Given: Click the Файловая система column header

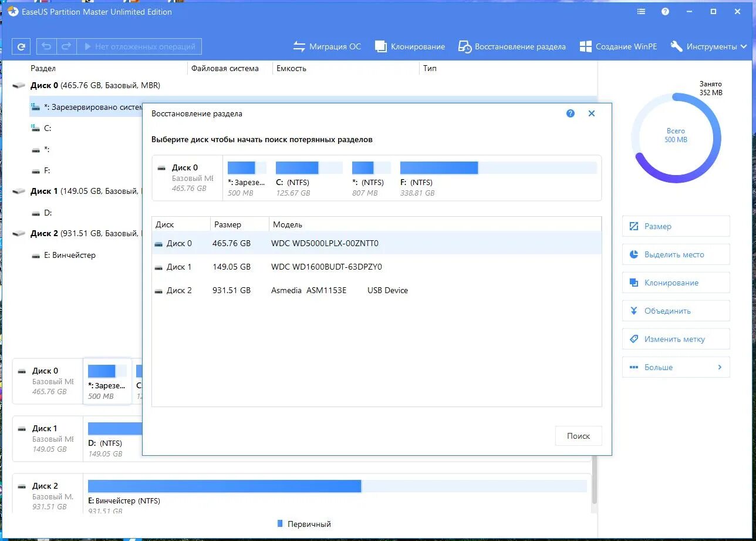Looking at the screenshot, I should (225, 69).
